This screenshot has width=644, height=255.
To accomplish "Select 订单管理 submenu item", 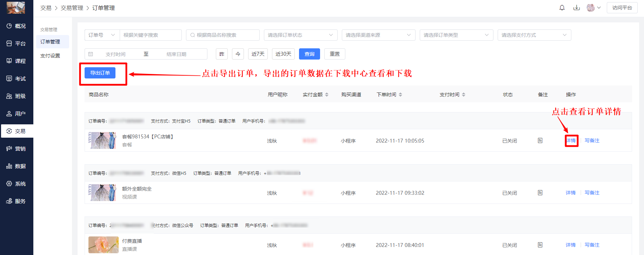I will 53,42.
